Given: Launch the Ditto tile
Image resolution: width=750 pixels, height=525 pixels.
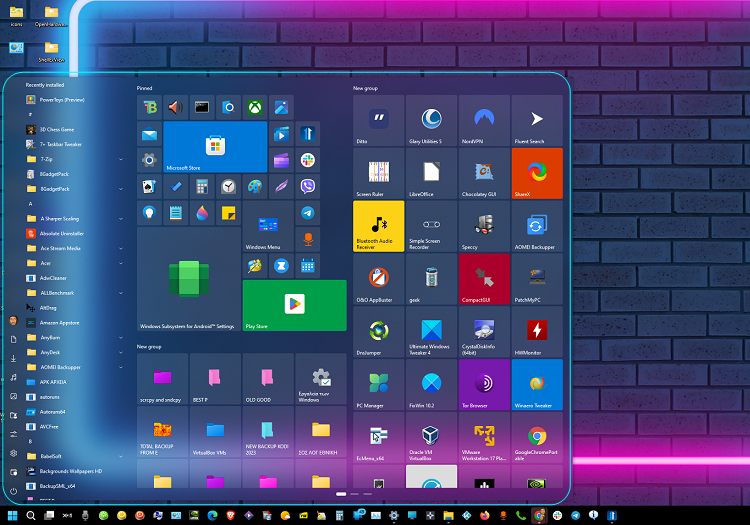Looking at the screenshot, I should pos(379,120).
